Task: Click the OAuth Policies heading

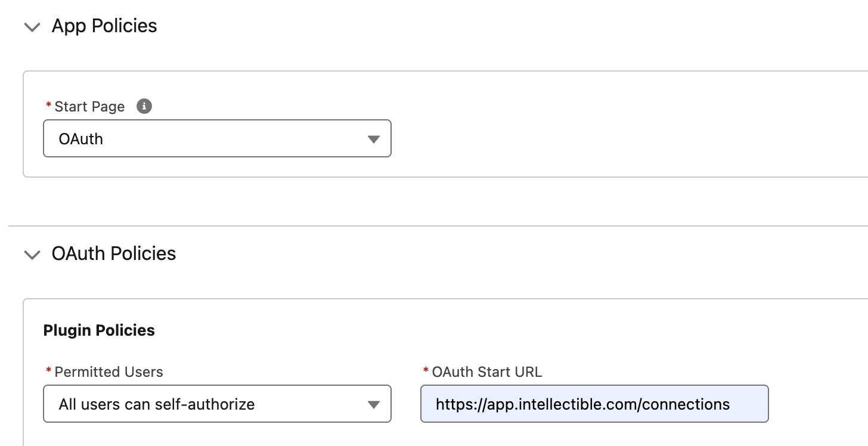Action: 114,253
